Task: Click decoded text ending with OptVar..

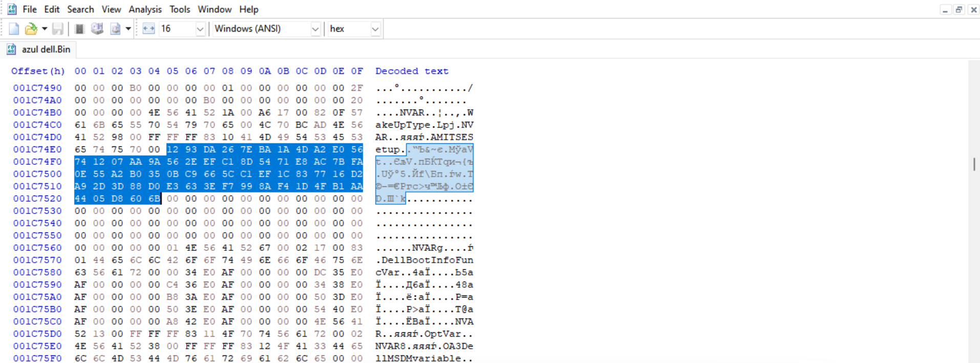Action: (424, 334)
